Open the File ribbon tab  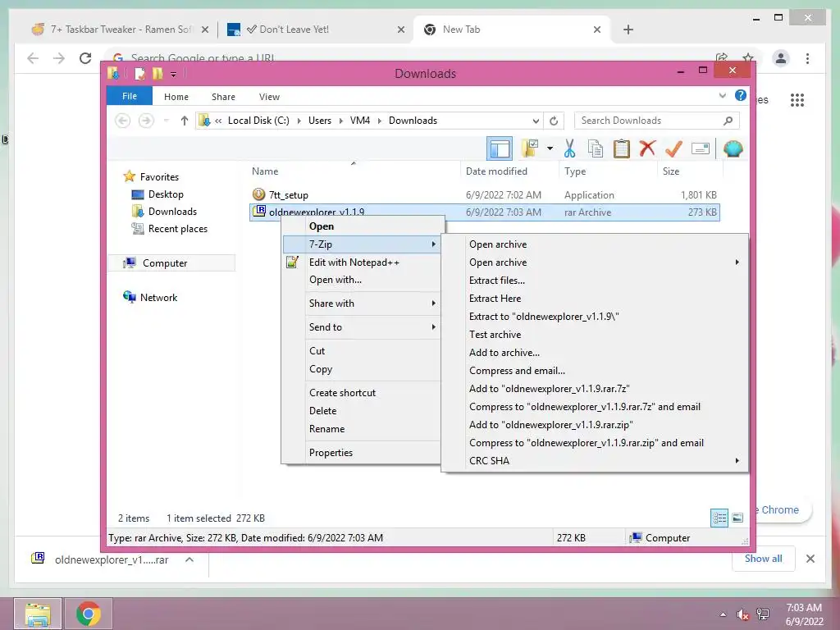point(129,97)
